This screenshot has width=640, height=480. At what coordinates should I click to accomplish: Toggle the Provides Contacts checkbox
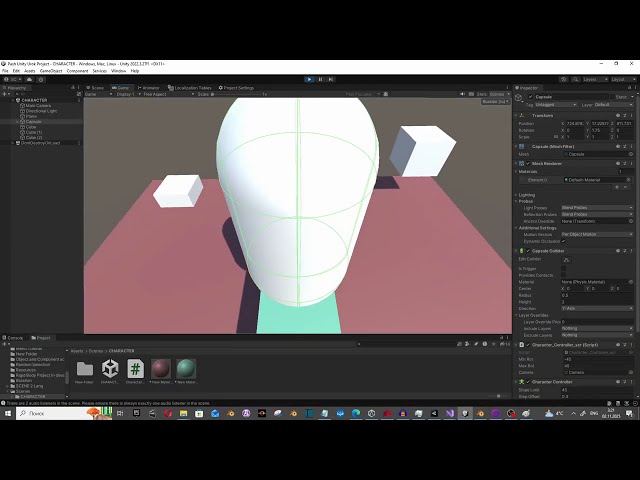point(564,275)
